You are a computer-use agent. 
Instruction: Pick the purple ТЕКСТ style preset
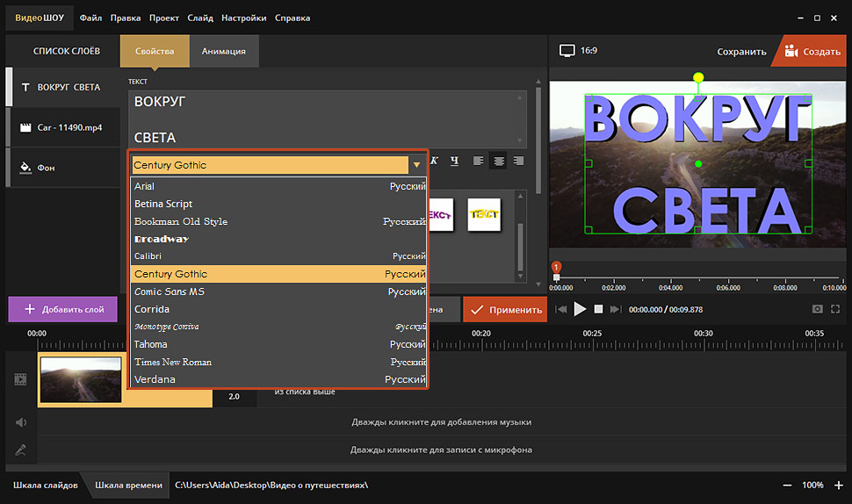pos(441,214)
